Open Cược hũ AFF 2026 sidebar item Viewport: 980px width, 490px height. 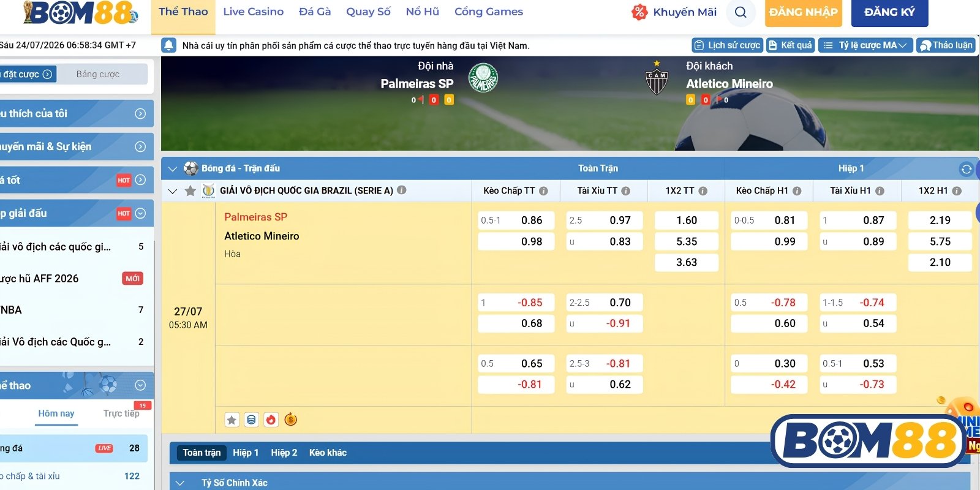click(73, 279)
